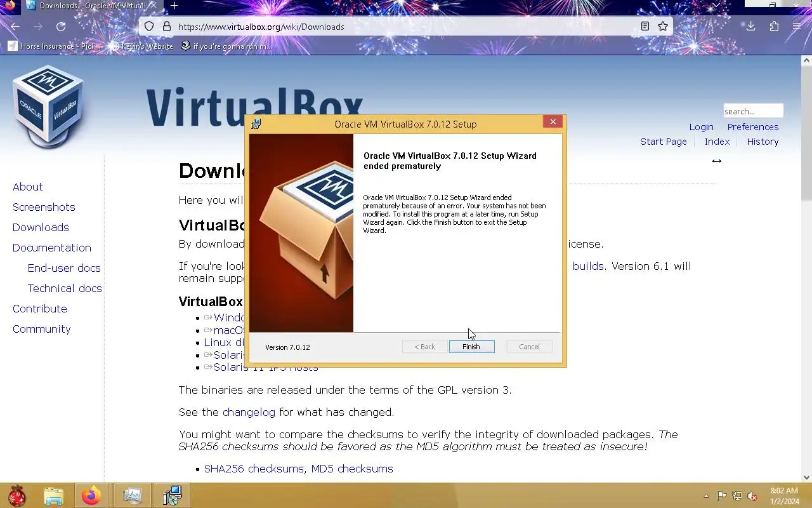Open the monitor app taskbar icon
The height and width of the screenshot is (508, 812).
132,495
